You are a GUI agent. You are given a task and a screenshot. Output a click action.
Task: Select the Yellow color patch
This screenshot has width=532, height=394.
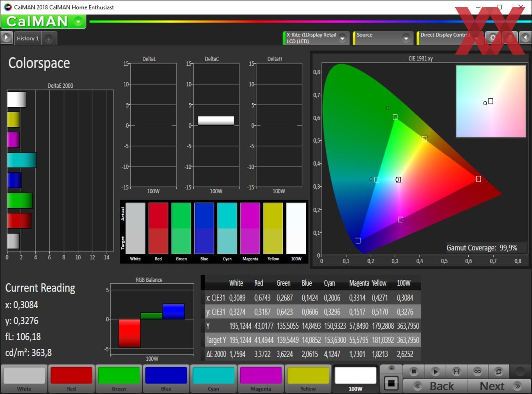pos(308,379)
